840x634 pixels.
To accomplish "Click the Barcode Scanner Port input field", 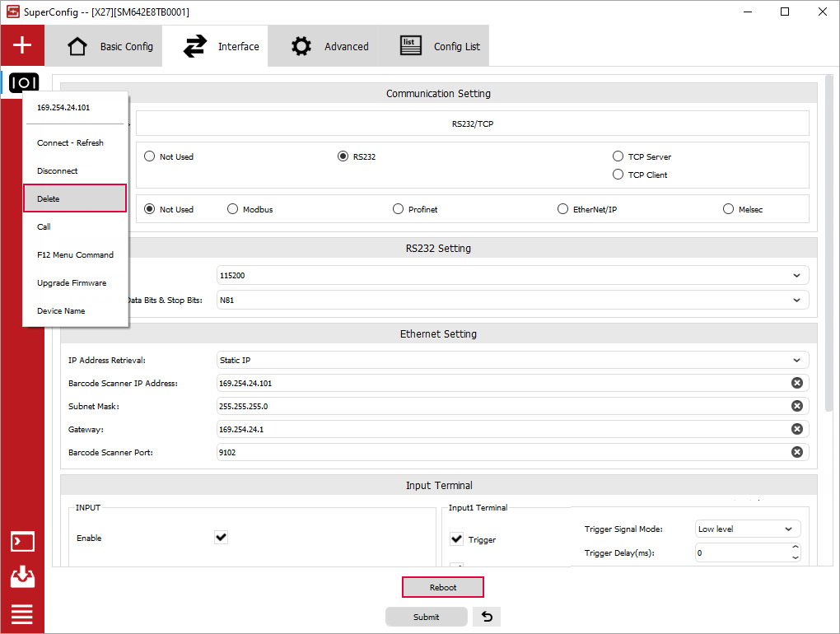I will pos(502,452).
